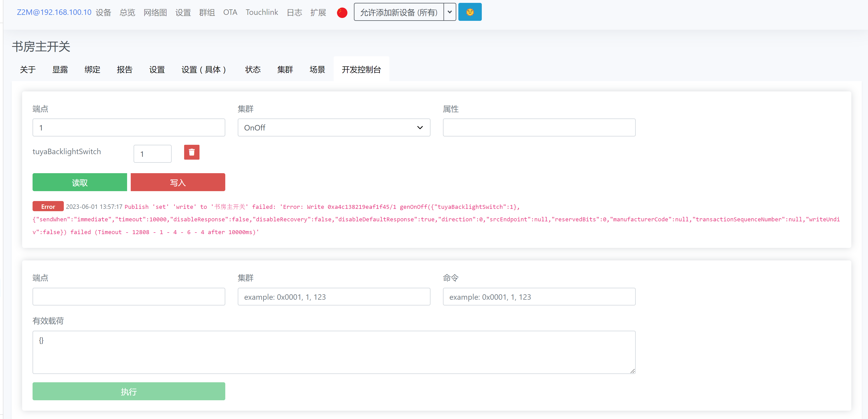Go to the 场景 tab

tap(317, 69)
